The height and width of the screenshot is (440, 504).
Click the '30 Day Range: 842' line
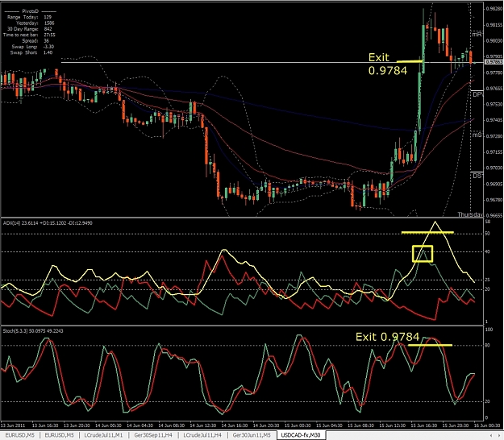(x=30, y=29)
